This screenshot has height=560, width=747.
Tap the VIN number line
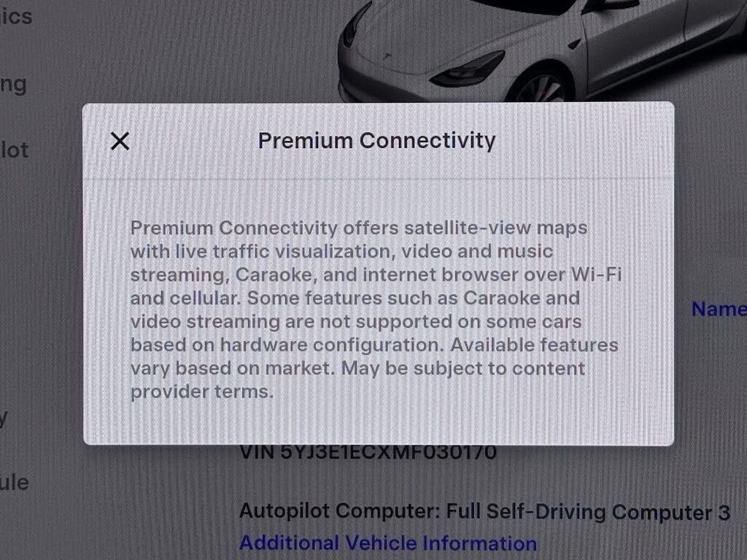[x=368, y=452]
